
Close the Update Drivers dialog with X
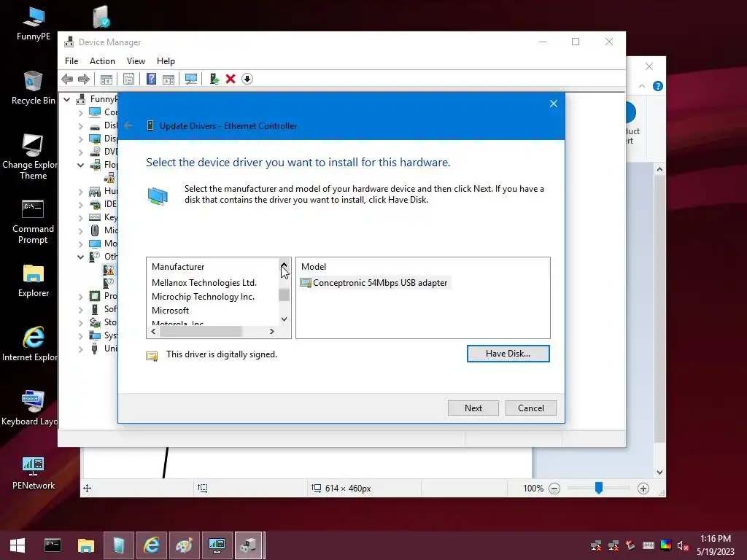tap(554, 104)
